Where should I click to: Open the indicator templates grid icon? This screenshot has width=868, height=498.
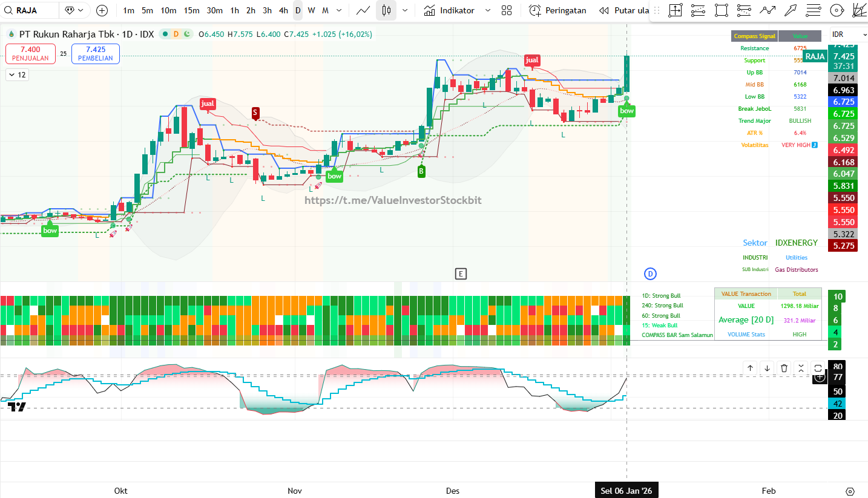[507, 10]
